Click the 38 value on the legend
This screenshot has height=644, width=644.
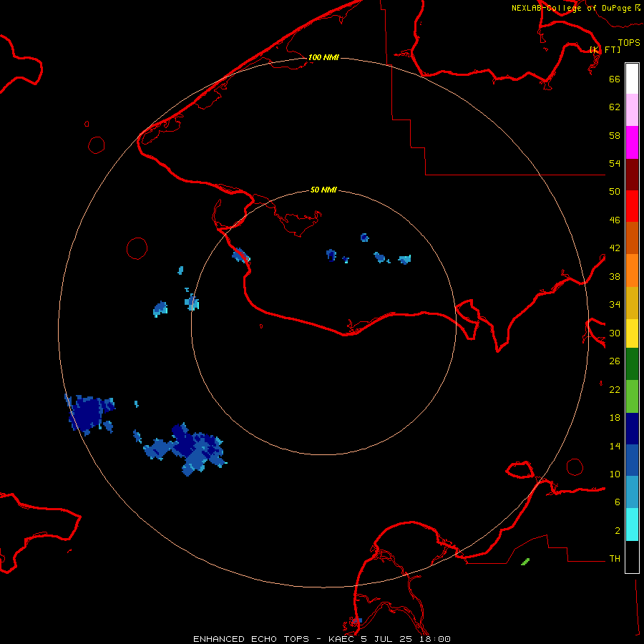coord(615,276)
